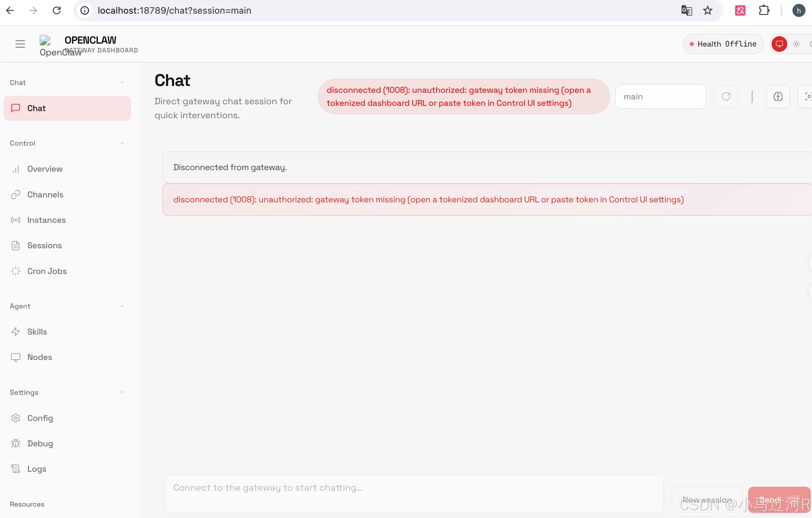812x518 pixels.
Task: Collapse the Control sidebar section
Action: point(123,143)
